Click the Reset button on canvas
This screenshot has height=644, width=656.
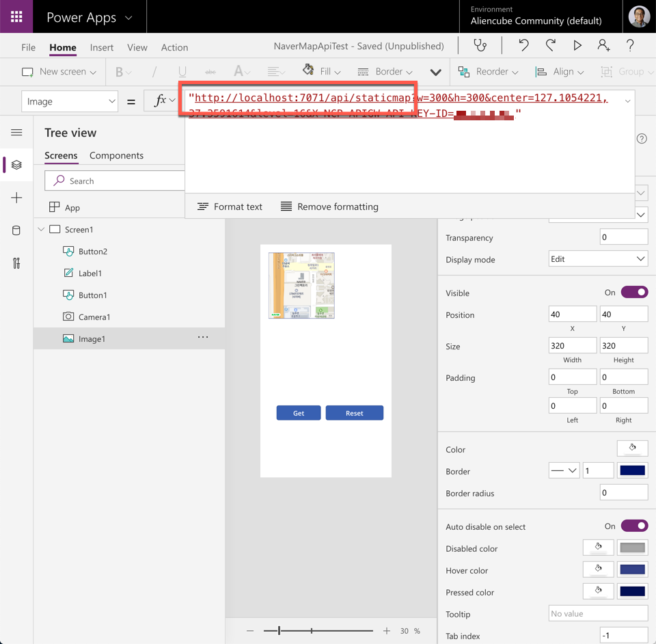click(355, 413)
